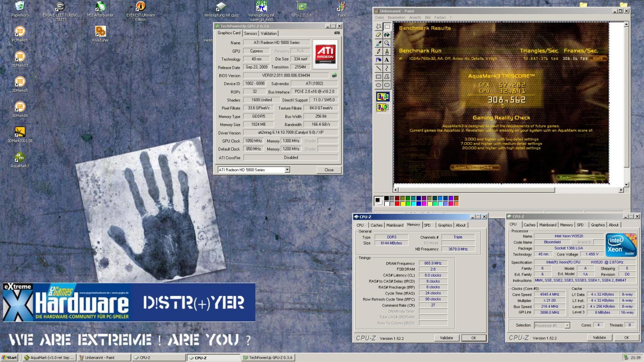
Task: Open the Papierkorb recycle bin
Action: point(20,10)
